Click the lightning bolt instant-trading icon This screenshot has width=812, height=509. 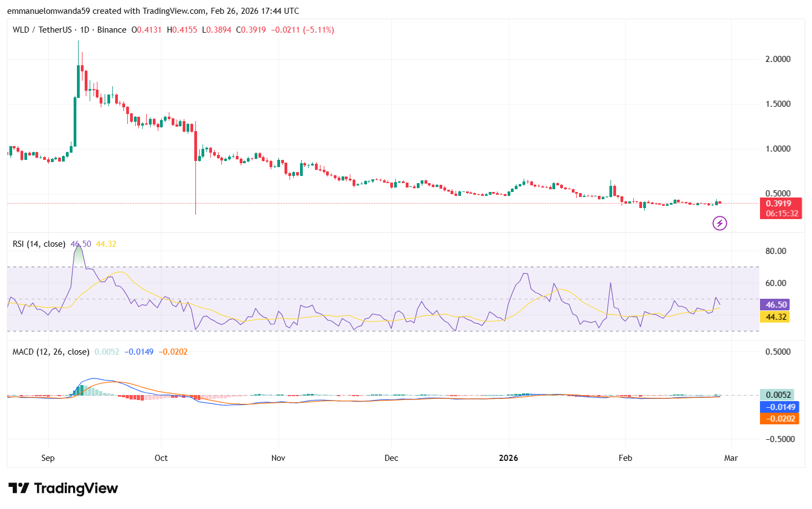pos(719,224)
